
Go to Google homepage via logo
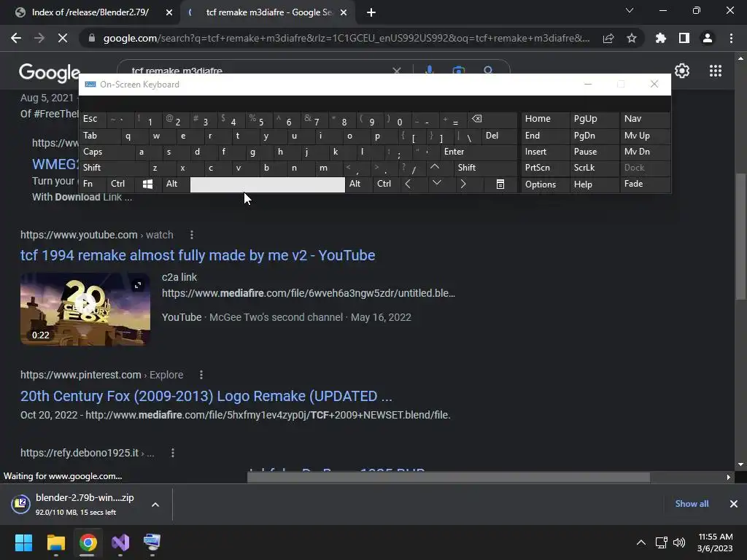[x=50, y=72]
